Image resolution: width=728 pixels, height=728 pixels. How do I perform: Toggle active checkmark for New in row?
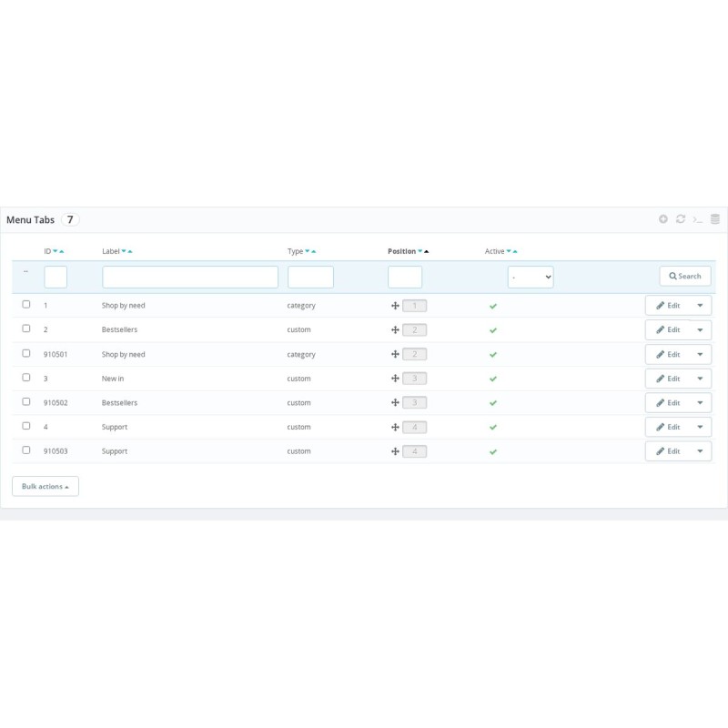point(493,379)
